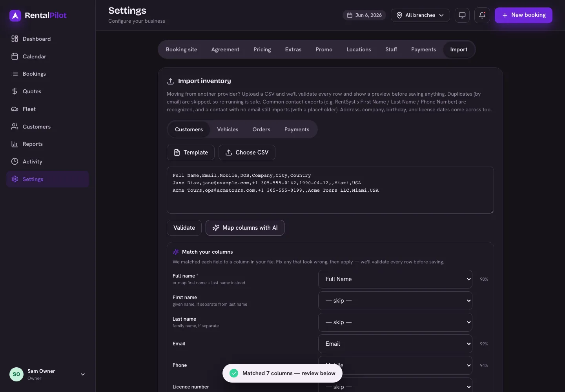Select the Orders import tab

click(x=261, y=129)
